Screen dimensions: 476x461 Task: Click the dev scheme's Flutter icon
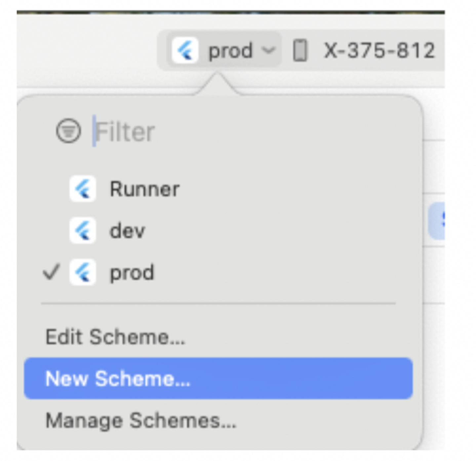point(83,230)
